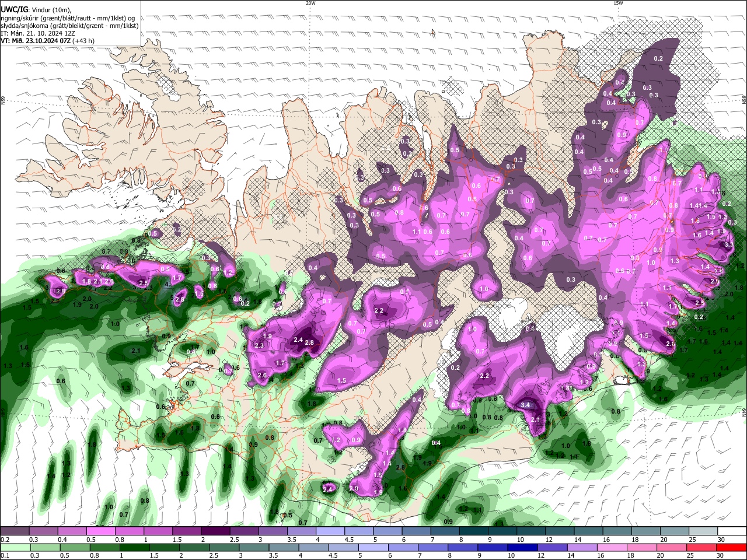Screen dimensions: 747x560
Task: Click the 0.1 label on the lower scale
Action: [4, 555]
